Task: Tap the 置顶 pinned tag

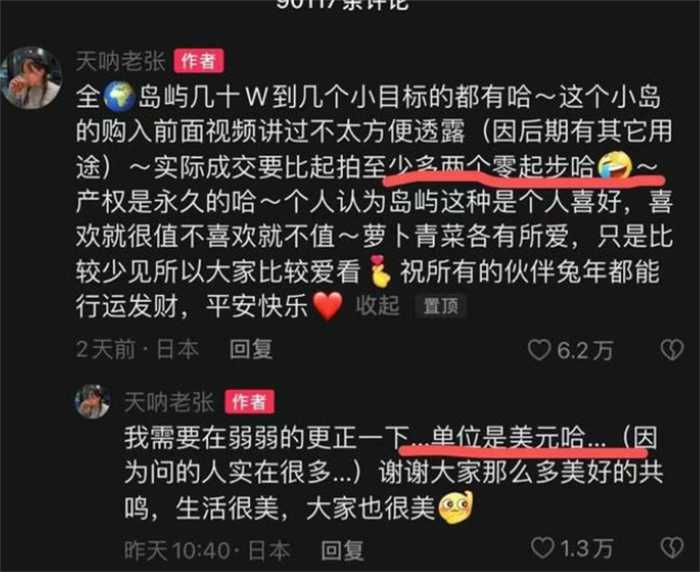Action: point(441,306)
